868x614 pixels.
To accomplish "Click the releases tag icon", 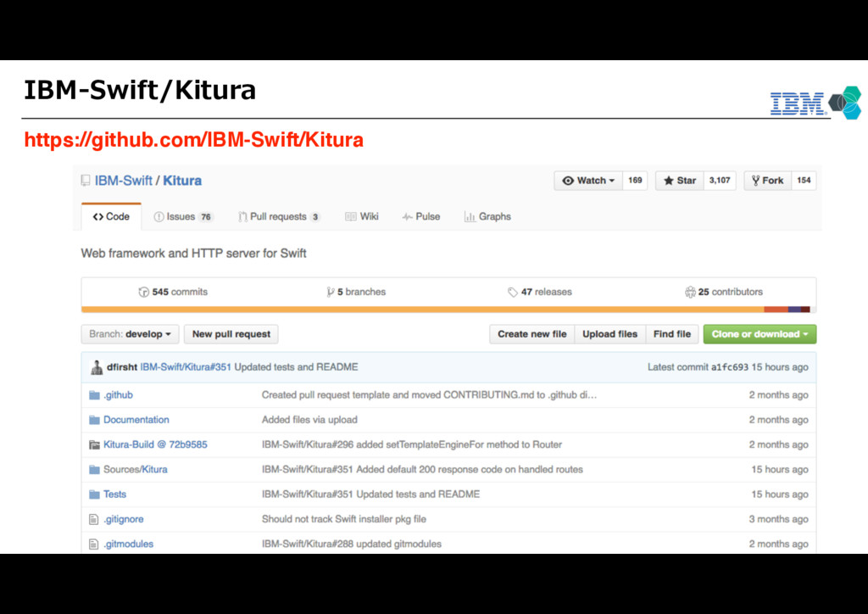I will pyautogui.click(x=513, y=292).
